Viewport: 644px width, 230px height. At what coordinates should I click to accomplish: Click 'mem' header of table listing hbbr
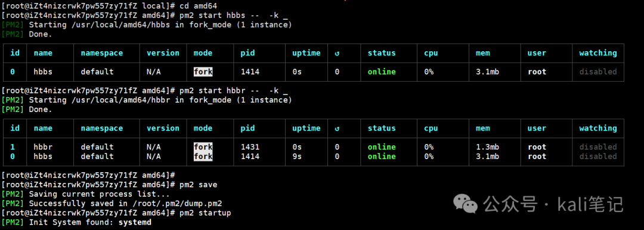coord(482,128)
